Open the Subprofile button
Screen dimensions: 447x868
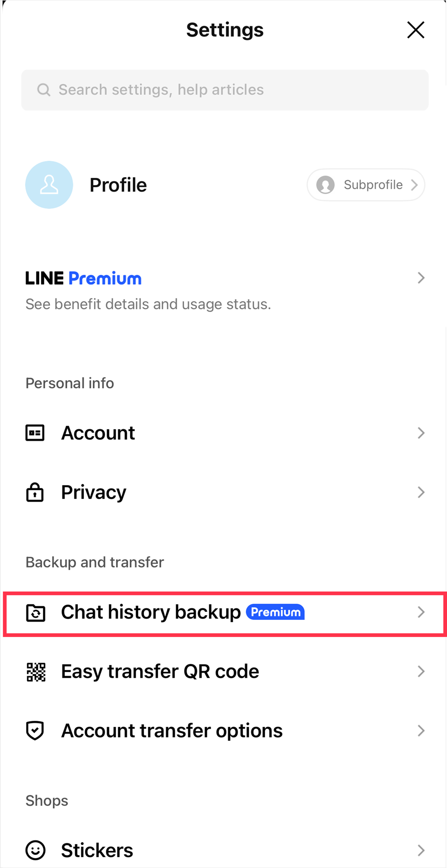[x=366, y=185]
